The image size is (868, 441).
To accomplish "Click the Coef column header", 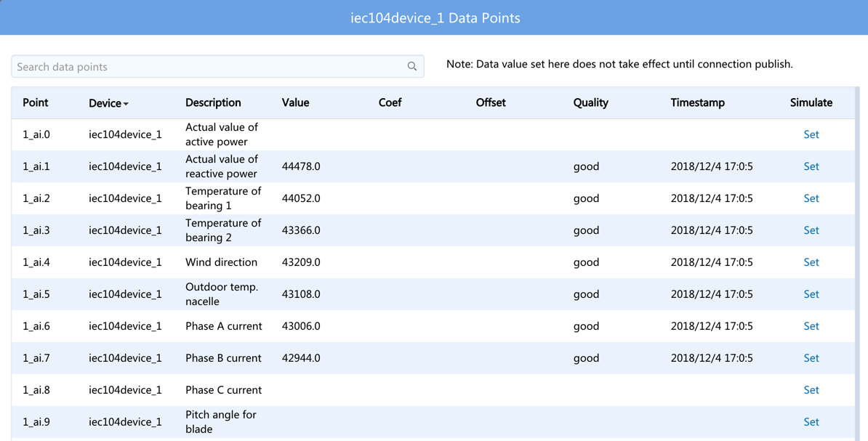I will tap(390, 102).
